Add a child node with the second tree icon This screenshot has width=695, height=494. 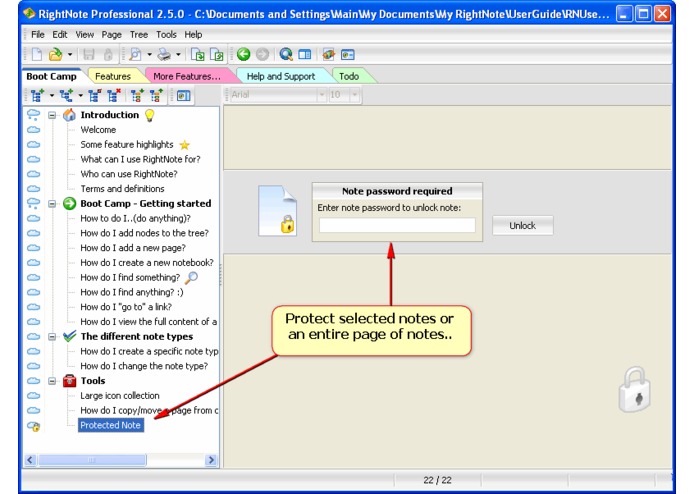66,95
